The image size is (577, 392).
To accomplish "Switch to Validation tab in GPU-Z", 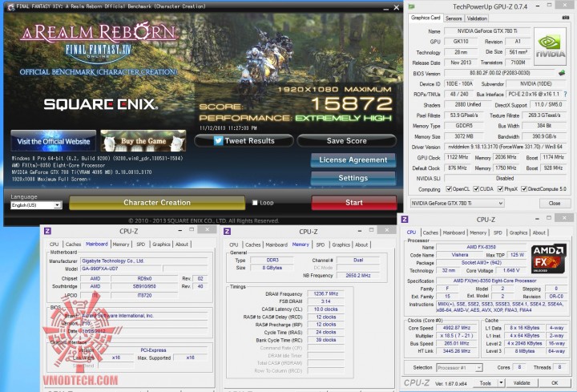I will [477, 18].
